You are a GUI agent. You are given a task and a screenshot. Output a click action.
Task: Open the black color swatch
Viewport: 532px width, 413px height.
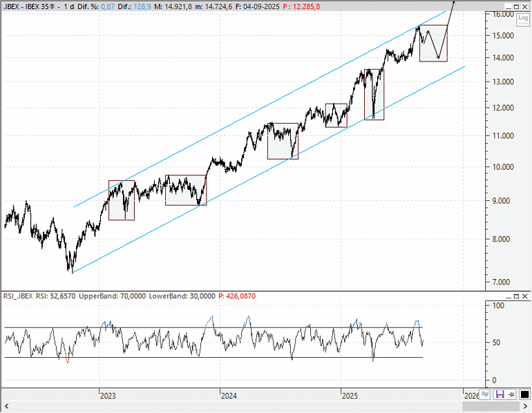tap(524, 394)
